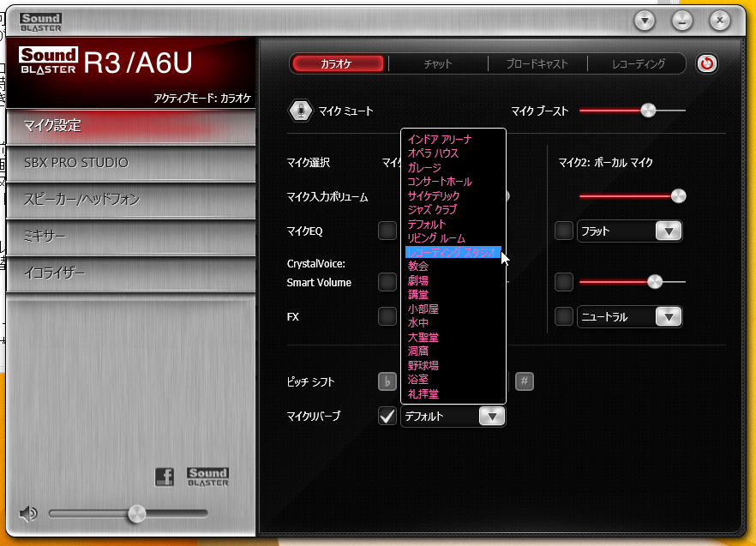Click the Sound Blaster logo in title bar

coord(41,22)
